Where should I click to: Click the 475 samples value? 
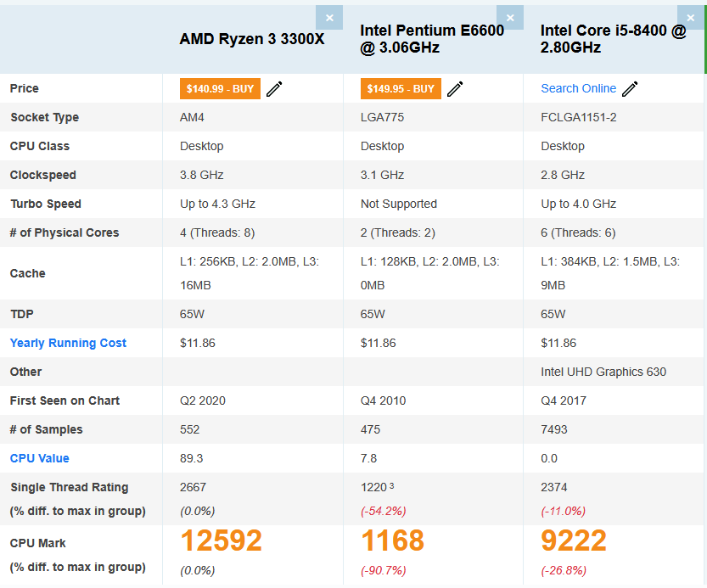coord(370,429)
